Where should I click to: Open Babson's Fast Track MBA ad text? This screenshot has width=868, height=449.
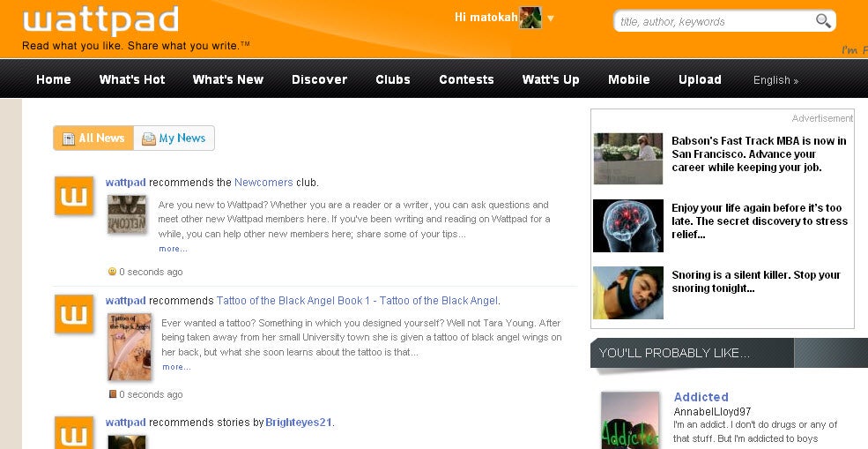point(759,154)
